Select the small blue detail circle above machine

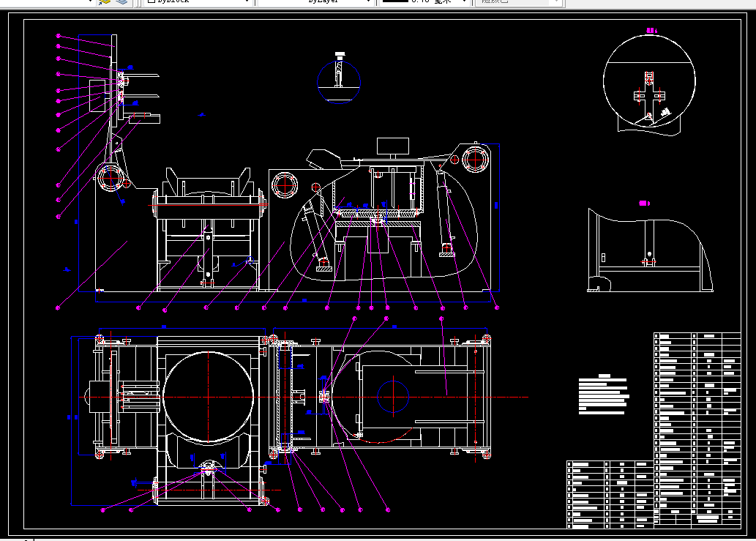point(339,82)
